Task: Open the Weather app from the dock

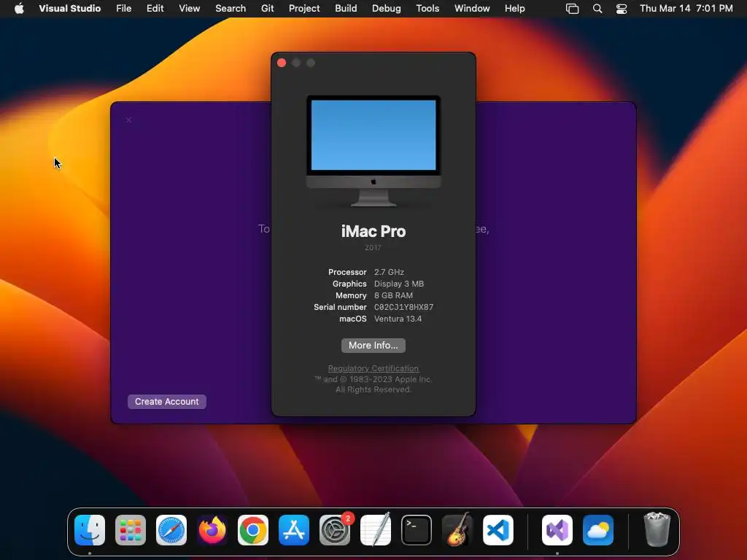Action: coord(598,530)
